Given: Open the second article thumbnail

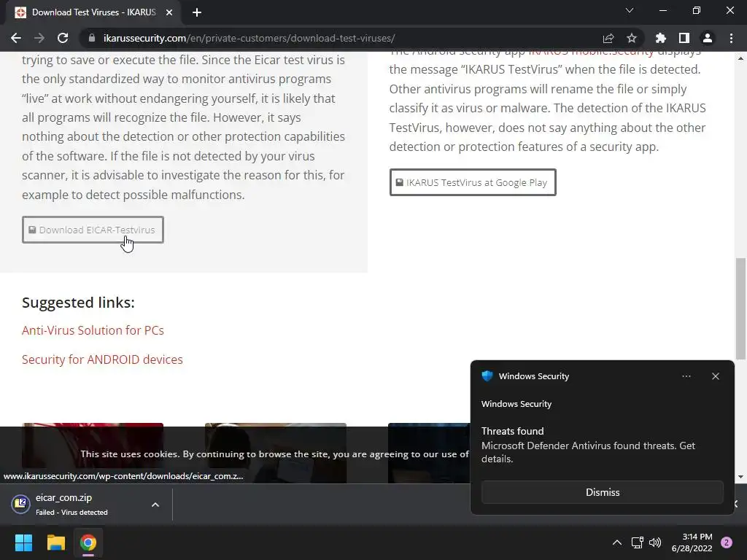Looking at the screenshot, I should click(276, 452).
